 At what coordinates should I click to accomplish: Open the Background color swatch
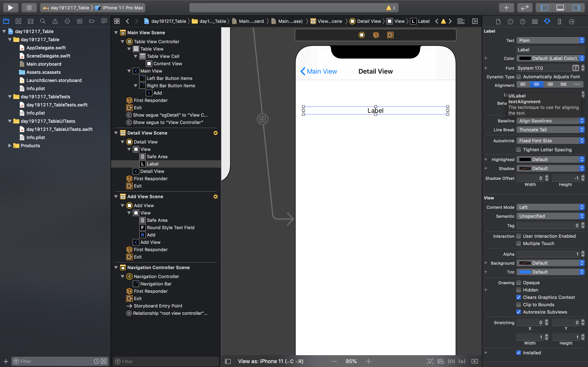pos(525,263)
